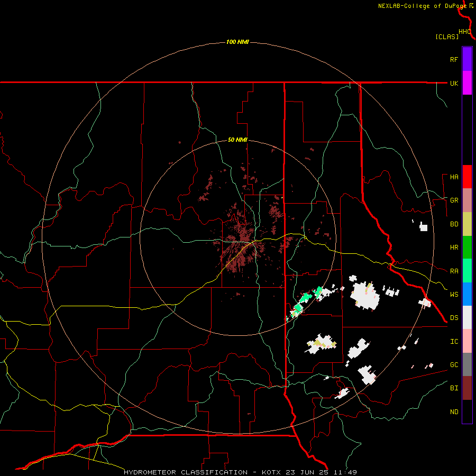476x476 pixels.
Task: Click the BI legend label
Action: point(454,388)
